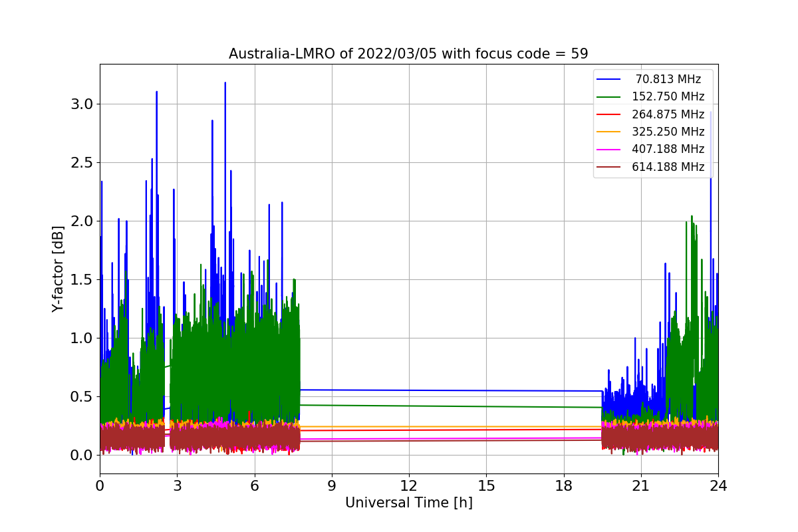The height and width of the screenshot is (532, 798).
Task: Click the y-axis tick label 0.0
Action: click(82, 456)
